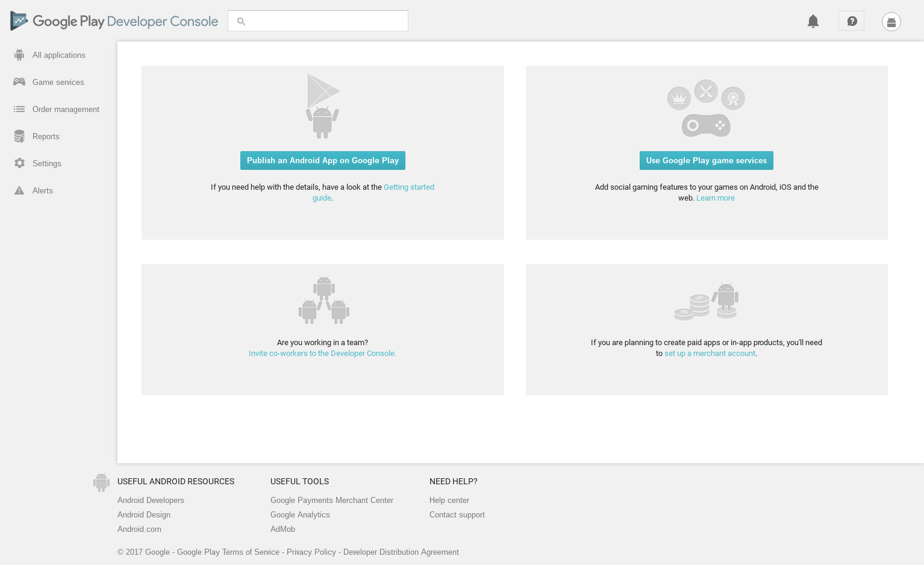Open set up a merchant account link

coord(710,354)
